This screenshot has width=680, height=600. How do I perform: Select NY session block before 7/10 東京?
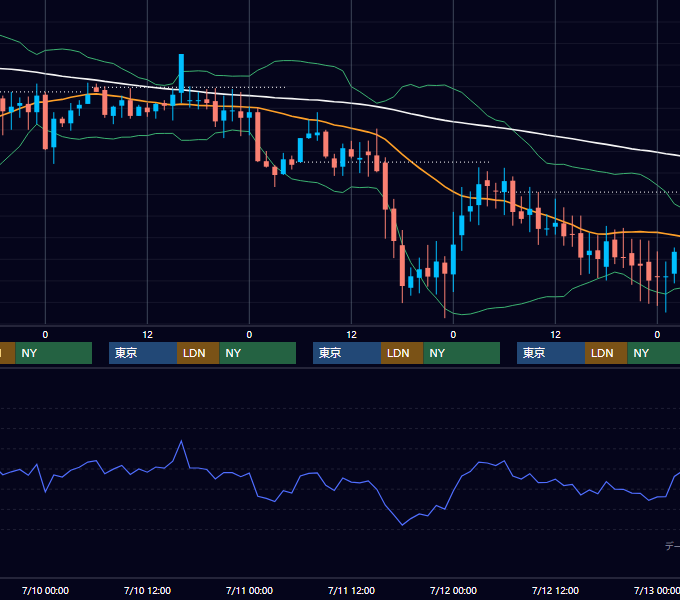(54, 353)
